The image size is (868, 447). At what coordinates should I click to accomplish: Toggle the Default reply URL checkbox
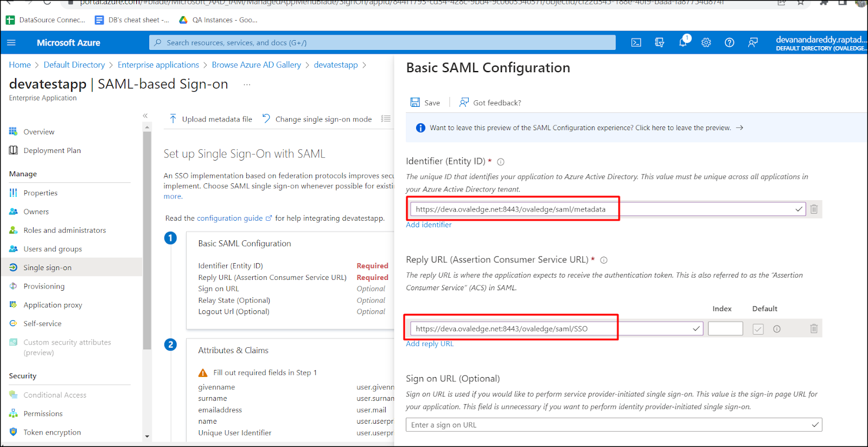pos(758,329)
